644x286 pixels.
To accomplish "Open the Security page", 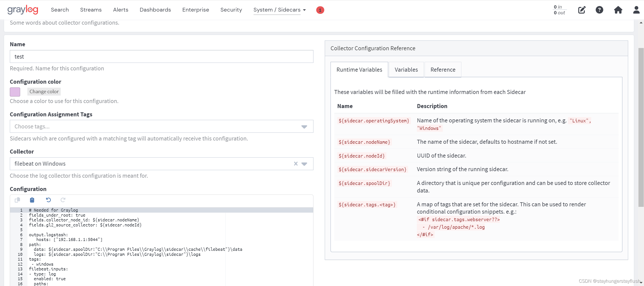I will [231, 10].
